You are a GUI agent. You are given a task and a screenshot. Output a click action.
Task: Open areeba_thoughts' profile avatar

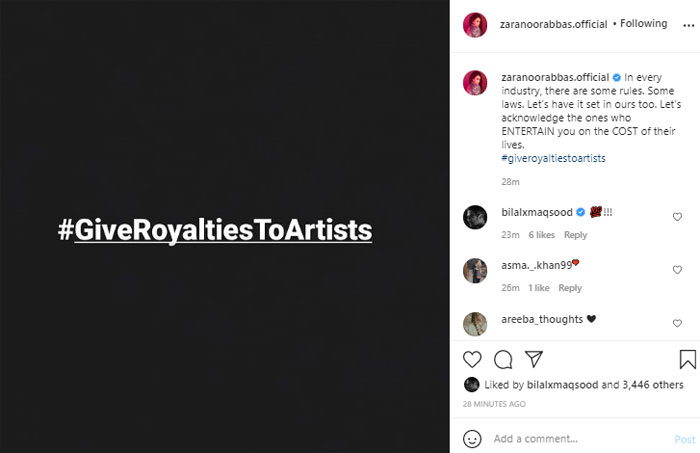click(475, 323)
